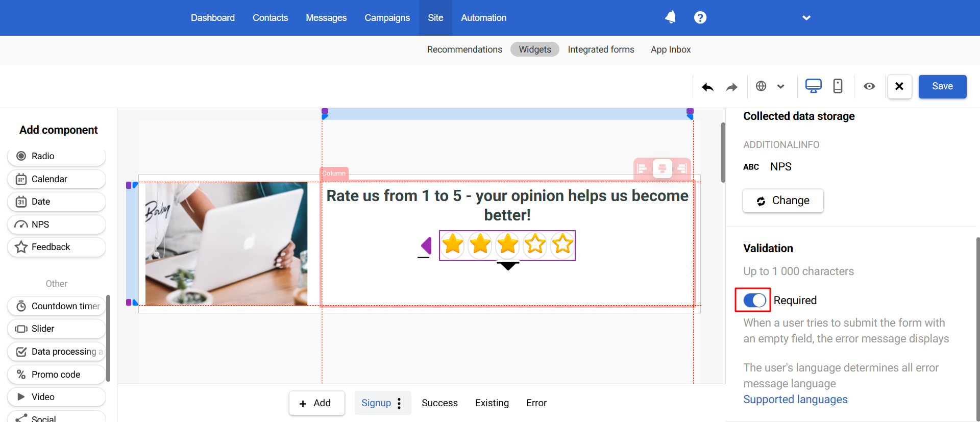
Task: Add a Promo code component
Action: point(57,375)
